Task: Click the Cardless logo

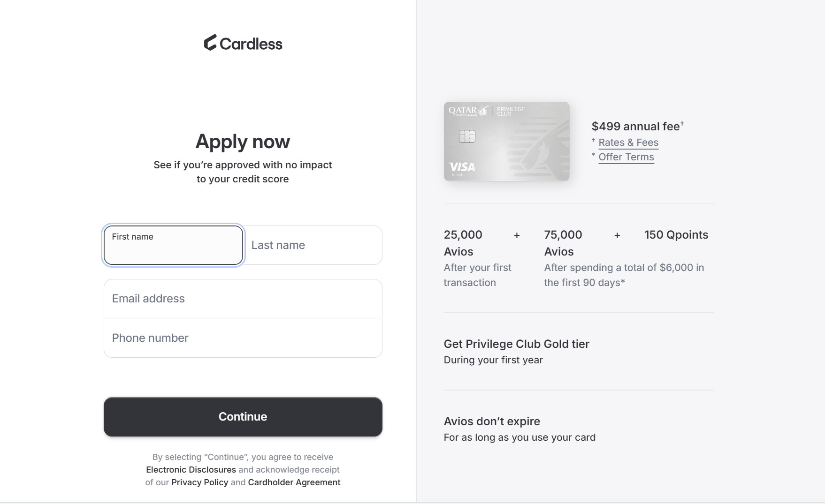Action: point(243,43)
